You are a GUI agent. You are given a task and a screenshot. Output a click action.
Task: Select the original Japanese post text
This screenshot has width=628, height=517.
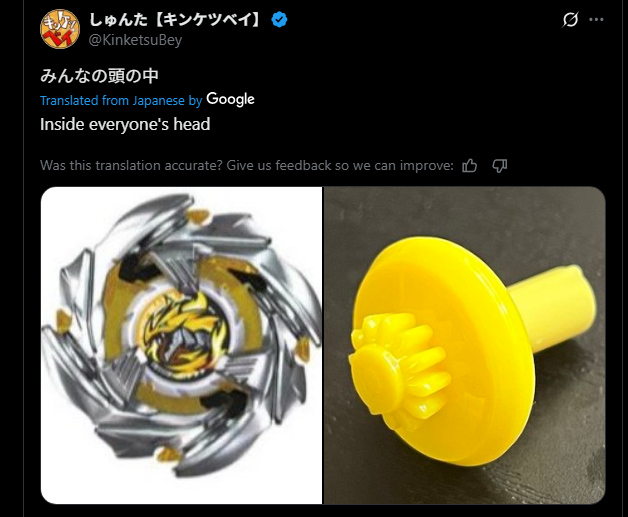pos(99,76)
